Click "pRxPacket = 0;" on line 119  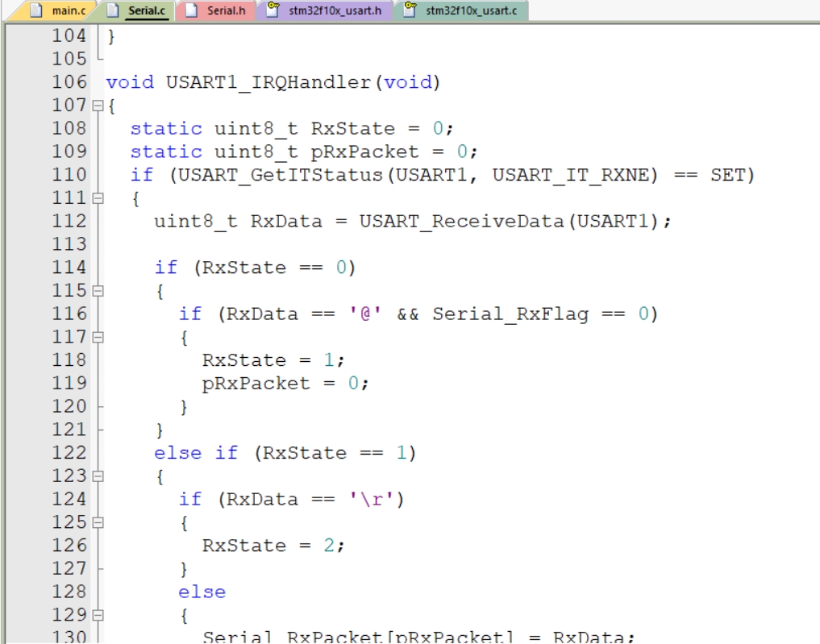tap(285, 384)
